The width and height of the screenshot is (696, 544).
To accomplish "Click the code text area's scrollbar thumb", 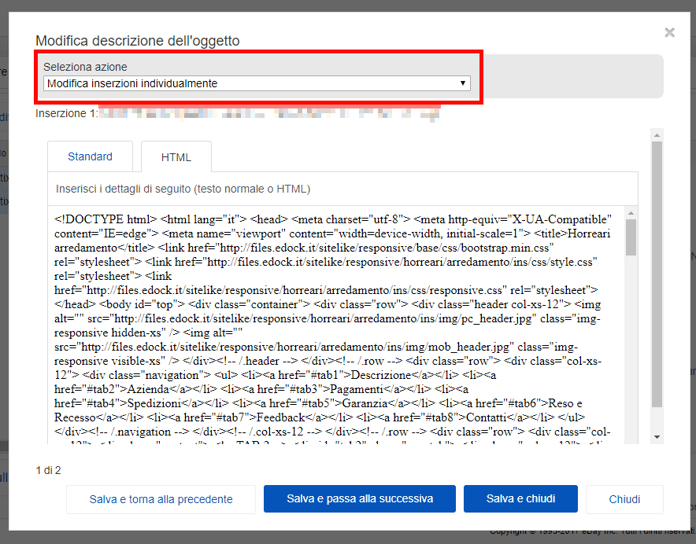I will click(x=631, y=238).
